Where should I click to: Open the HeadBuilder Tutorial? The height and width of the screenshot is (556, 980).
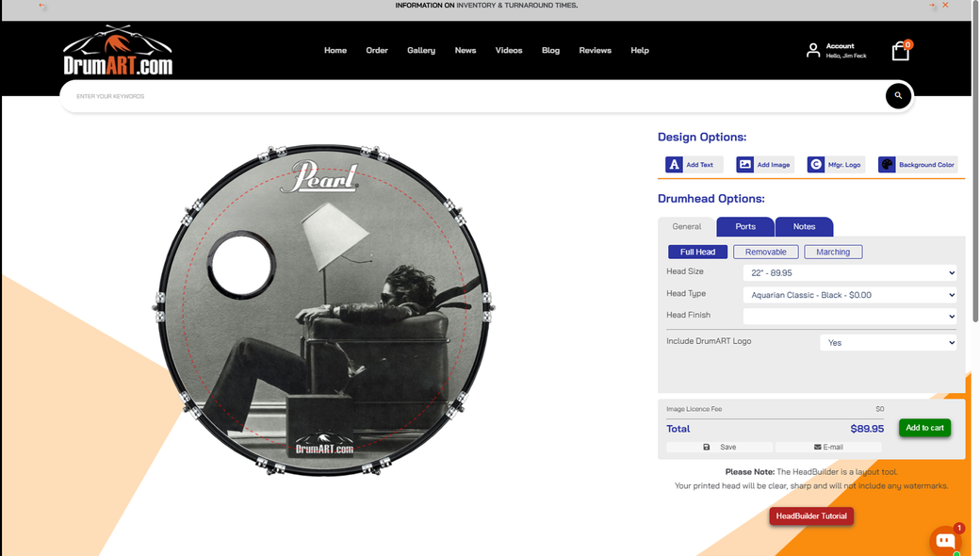pos(811,516)
